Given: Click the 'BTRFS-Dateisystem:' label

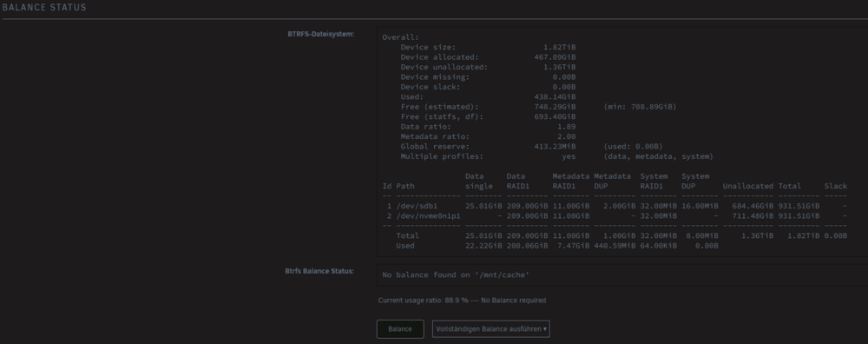Looking at the screenshot, I should click(321, 35).
